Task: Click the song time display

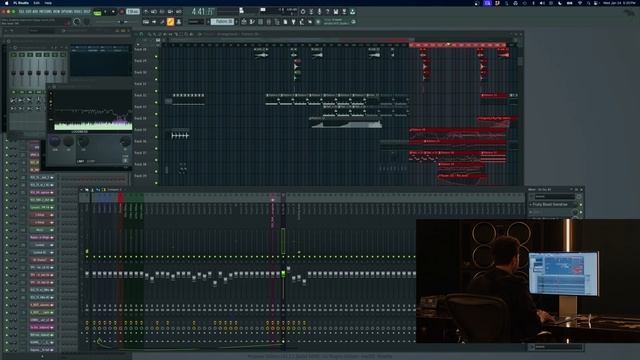Action: pyautogui.click(x=202, y=11)
